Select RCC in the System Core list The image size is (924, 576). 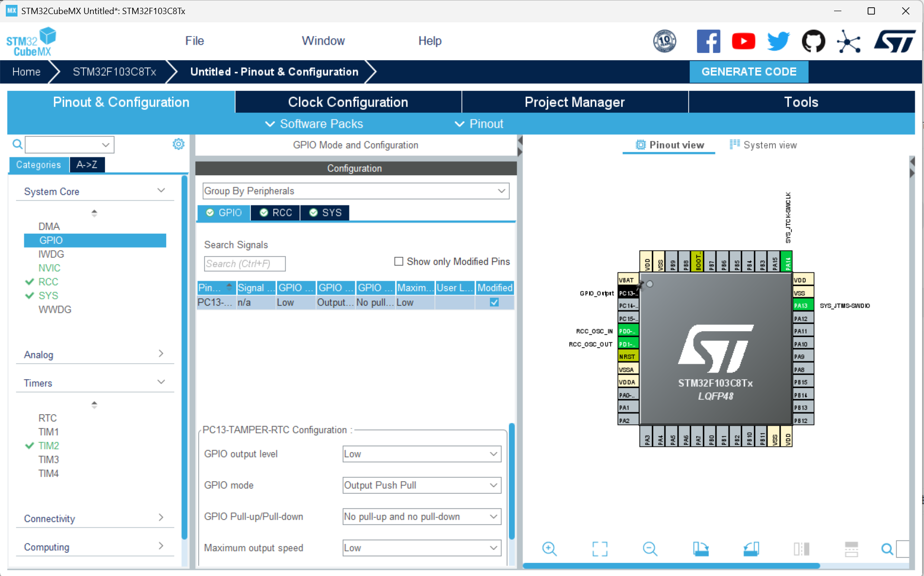point(48,282)
